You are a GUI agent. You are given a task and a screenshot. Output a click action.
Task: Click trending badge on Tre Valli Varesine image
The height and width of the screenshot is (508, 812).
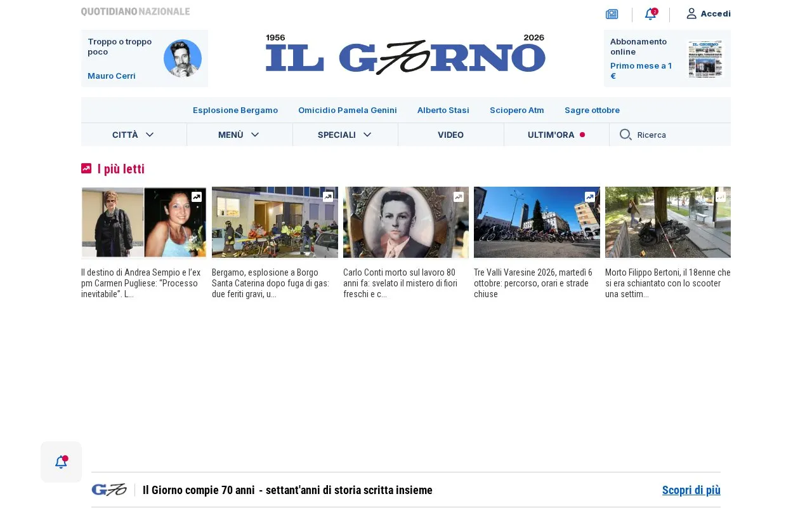tap(590, 197)
